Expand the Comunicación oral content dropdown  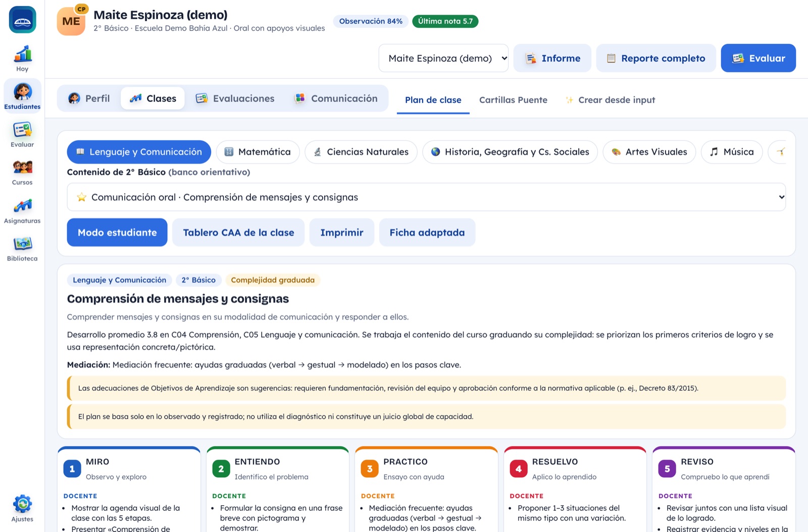pyautogui.click(x=426, y=197)
